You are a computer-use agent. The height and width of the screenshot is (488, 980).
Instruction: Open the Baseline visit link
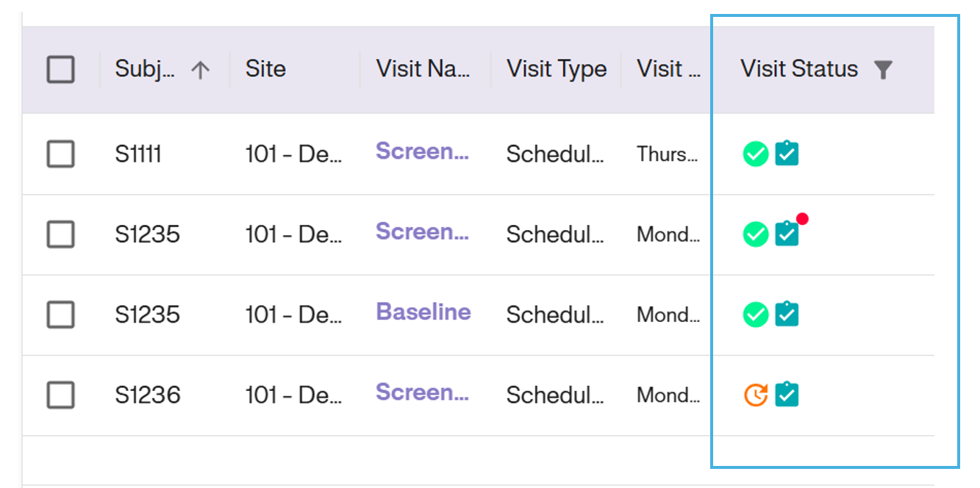coord(423,312)
